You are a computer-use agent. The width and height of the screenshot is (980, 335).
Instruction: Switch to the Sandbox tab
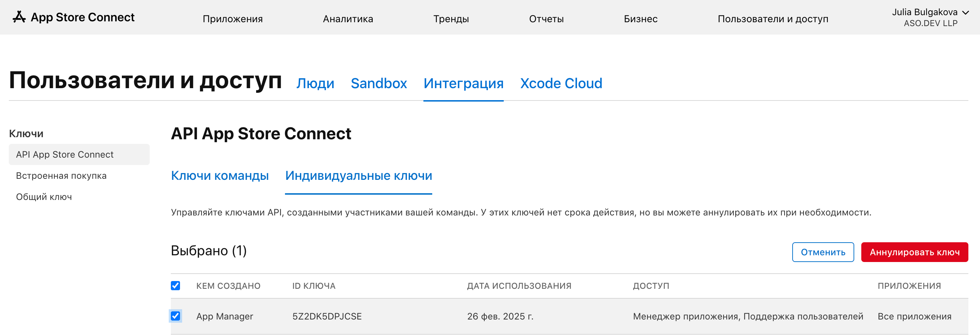pyautogui.click(x=379, y=83)
